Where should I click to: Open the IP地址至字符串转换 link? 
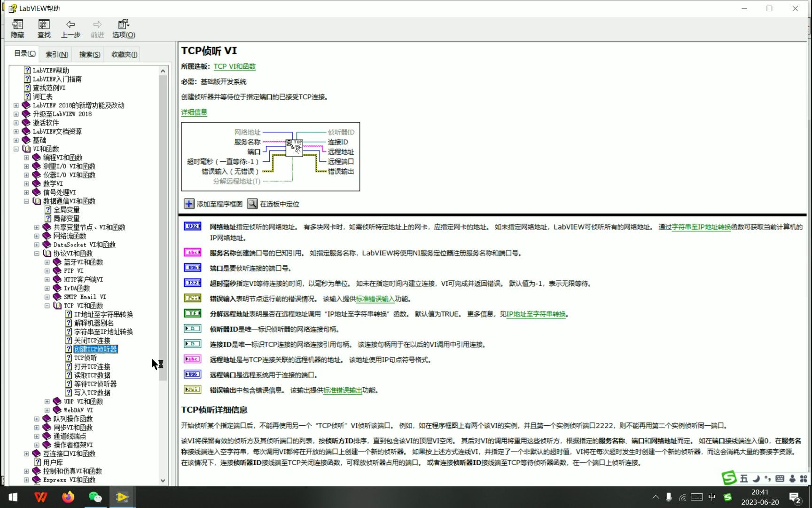tap(536, 314)
